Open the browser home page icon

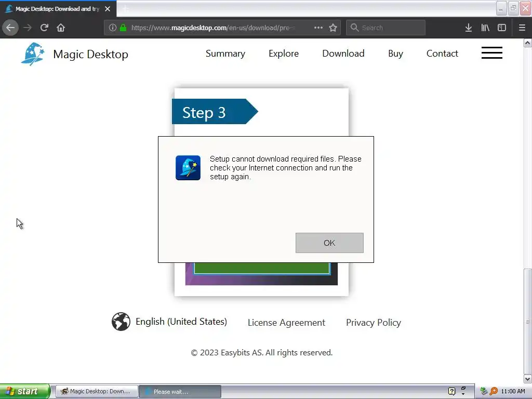pyautogui.click(x=61, y=28)
